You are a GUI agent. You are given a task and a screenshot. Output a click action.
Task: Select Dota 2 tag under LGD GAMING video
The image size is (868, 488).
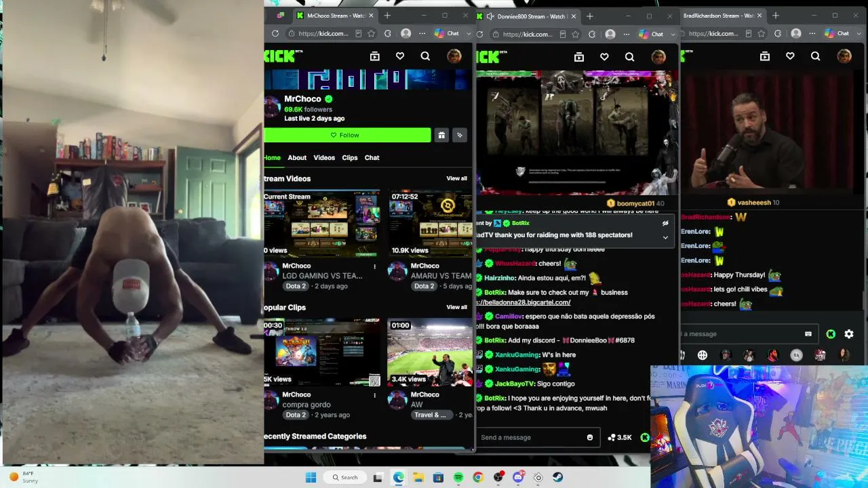[x=296, y=286]
